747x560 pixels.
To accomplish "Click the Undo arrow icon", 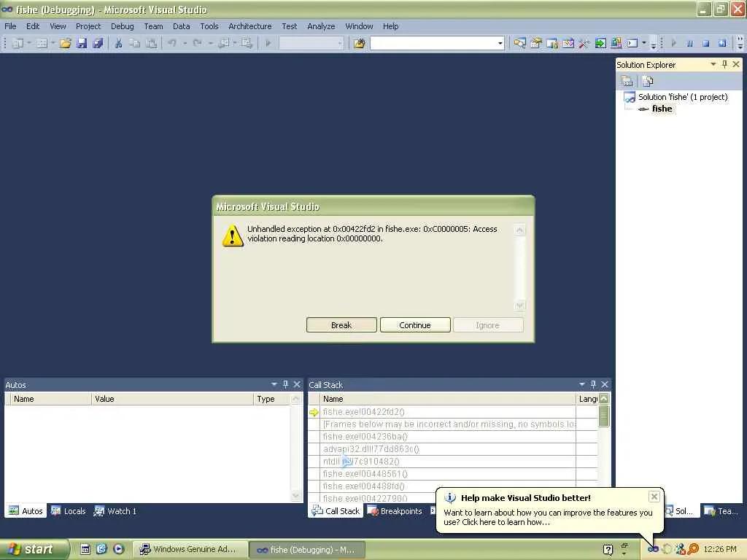I will pyautogui.click(x=172, y=43).
